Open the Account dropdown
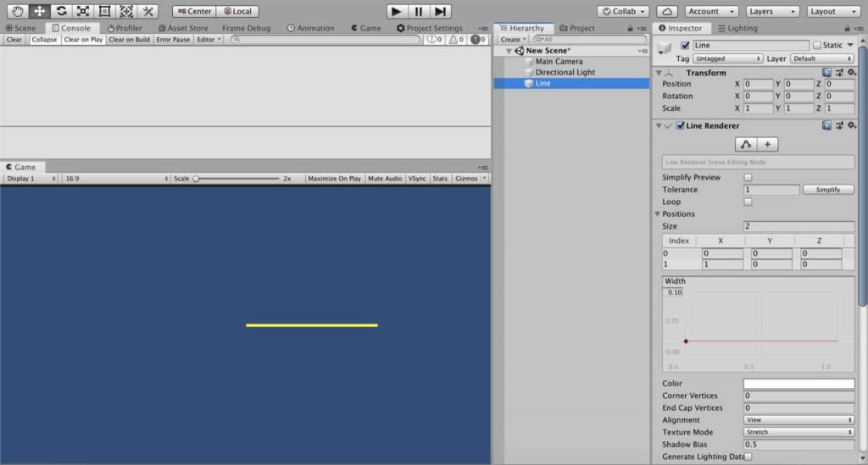The height and width of the screenshot is (465, 868). (x=711, y=11)
